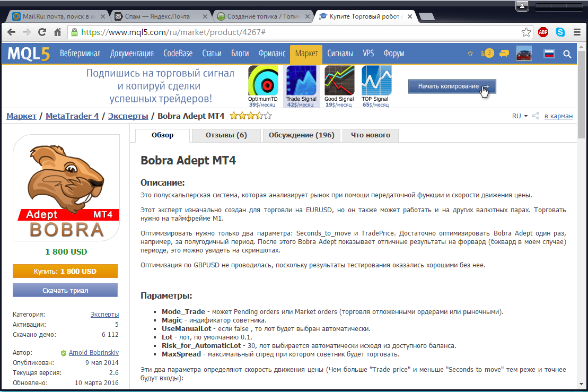Screen dimensions: 588x392
Task: Open the Trade Signal icon
Action: click(301, 81)
